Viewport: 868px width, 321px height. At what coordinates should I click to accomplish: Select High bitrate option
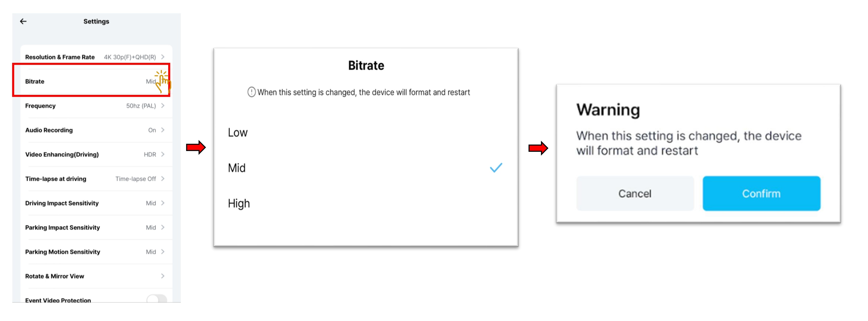(239, 203)
